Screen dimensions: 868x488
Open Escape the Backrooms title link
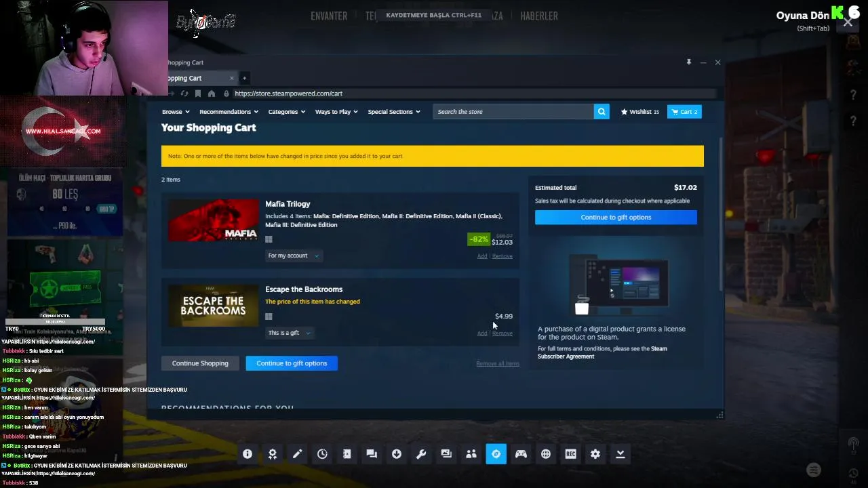point(304,289)
